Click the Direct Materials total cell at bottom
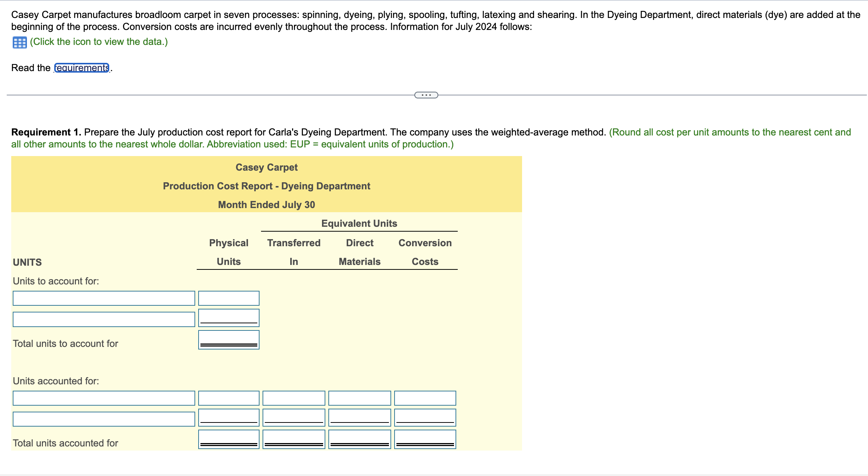The height and width of the screenshot is (476, 868). tap(359, 439)
